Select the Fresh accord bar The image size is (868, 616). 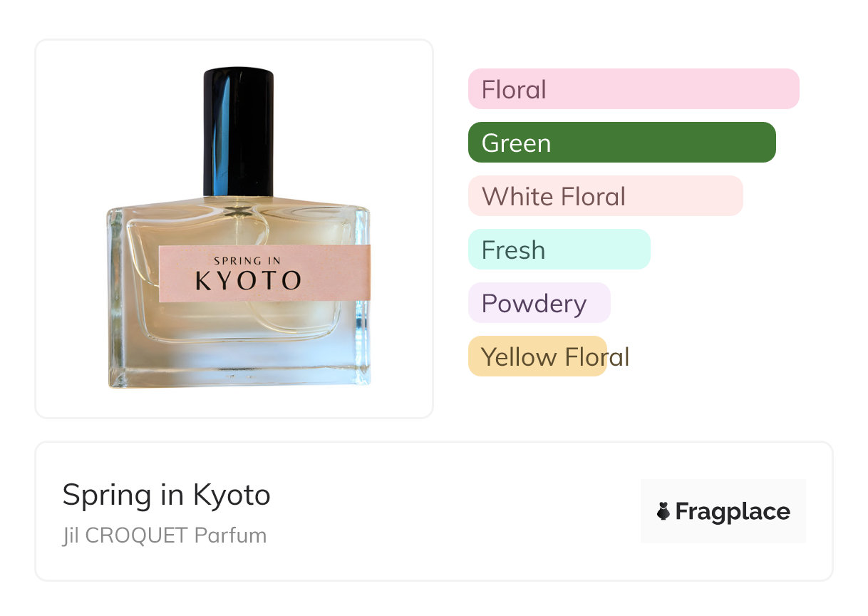coord(559,250)
